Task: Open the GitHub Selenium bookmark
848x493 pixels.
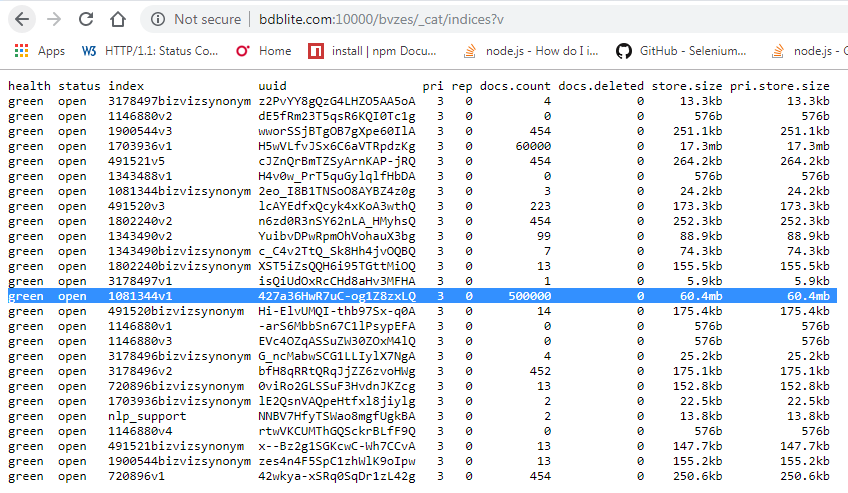Action: (682, 51)
